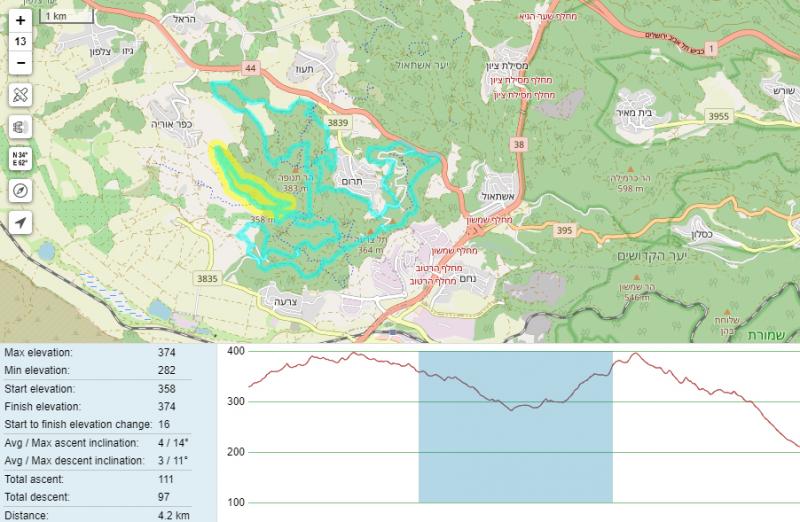Click the route 3955 road marker
800x522 pixels.
point(719,117)
